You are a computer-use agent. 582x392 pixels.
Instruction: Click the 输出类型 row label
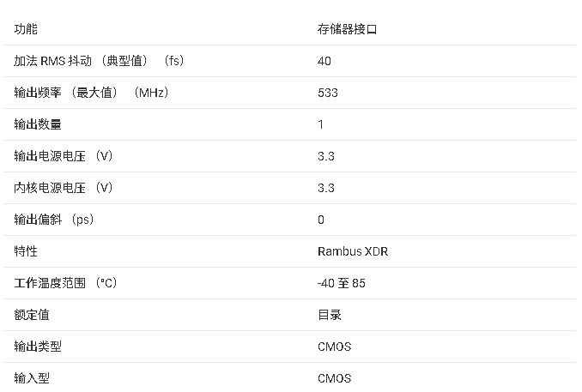coord(38,347)
